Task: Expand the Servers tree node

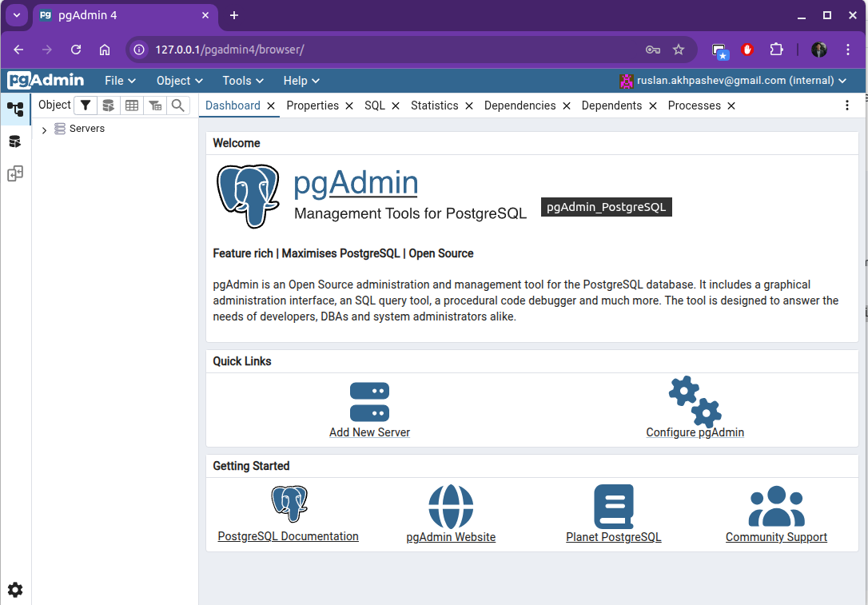Action: pyautogui.click(x=44, y=129)
